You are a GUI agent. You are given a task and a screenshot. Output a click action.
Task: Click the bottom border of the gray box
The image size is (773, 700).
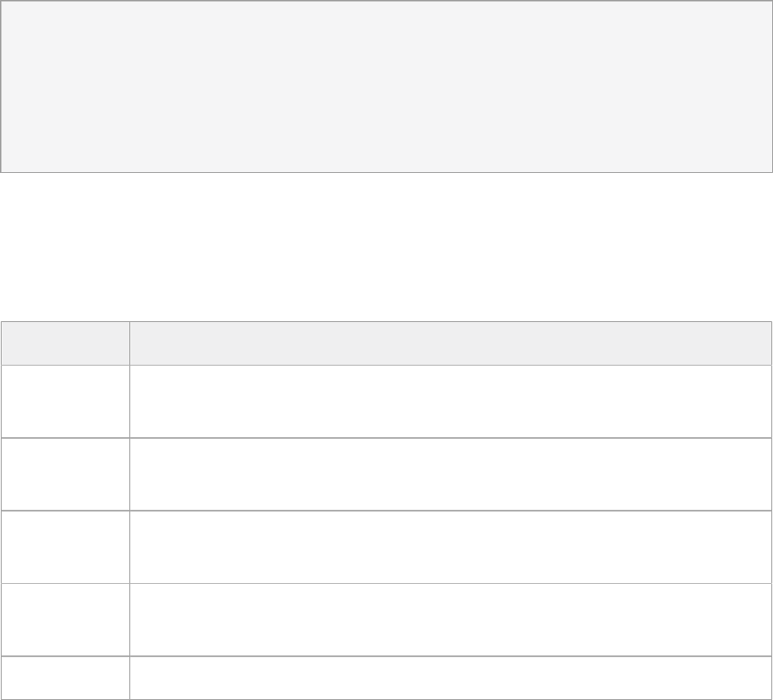[386, 172]
